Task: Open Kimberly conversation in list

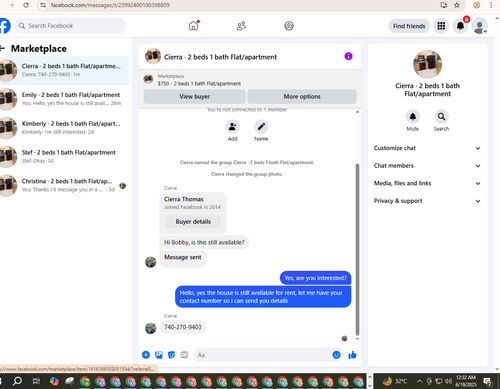Action: pyautogui.click(x=64, y=128)
